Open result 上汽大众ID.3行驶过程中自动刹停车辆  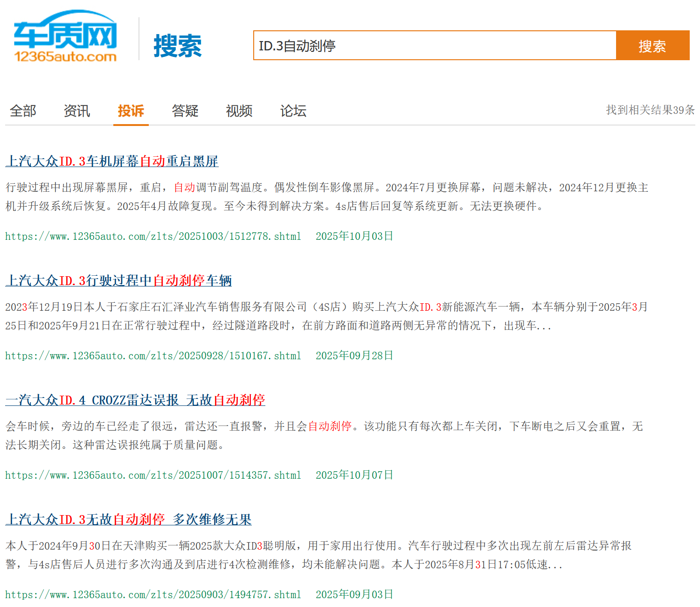(x=118, y=281)
